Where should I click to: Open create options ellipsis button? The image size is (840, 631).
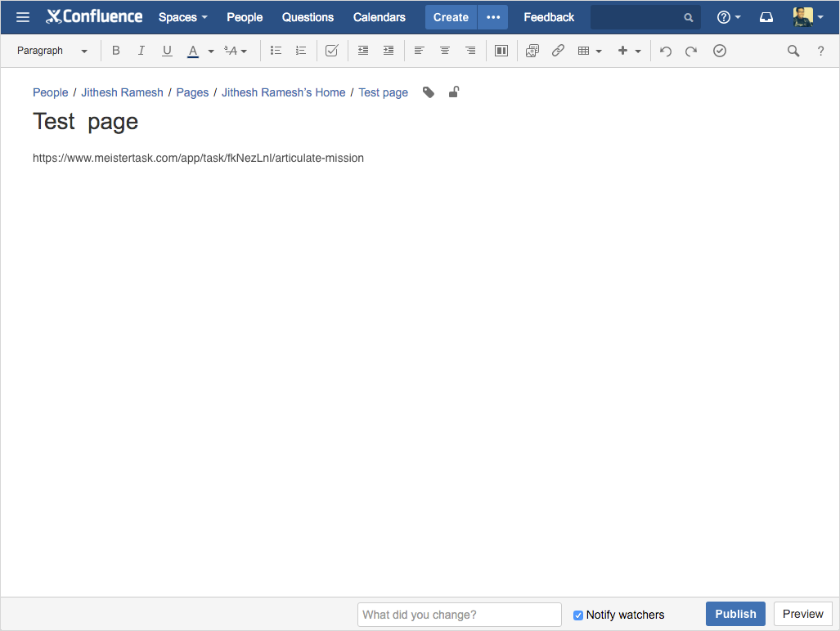pos(493,17)
